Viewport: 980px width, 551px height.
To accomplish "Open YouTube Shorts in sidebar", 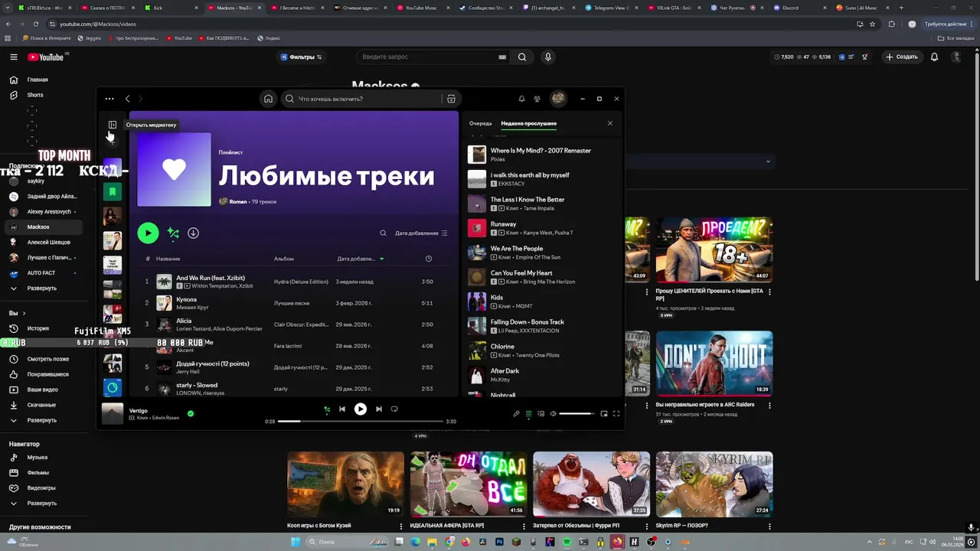I will click(x=35, y=95).
